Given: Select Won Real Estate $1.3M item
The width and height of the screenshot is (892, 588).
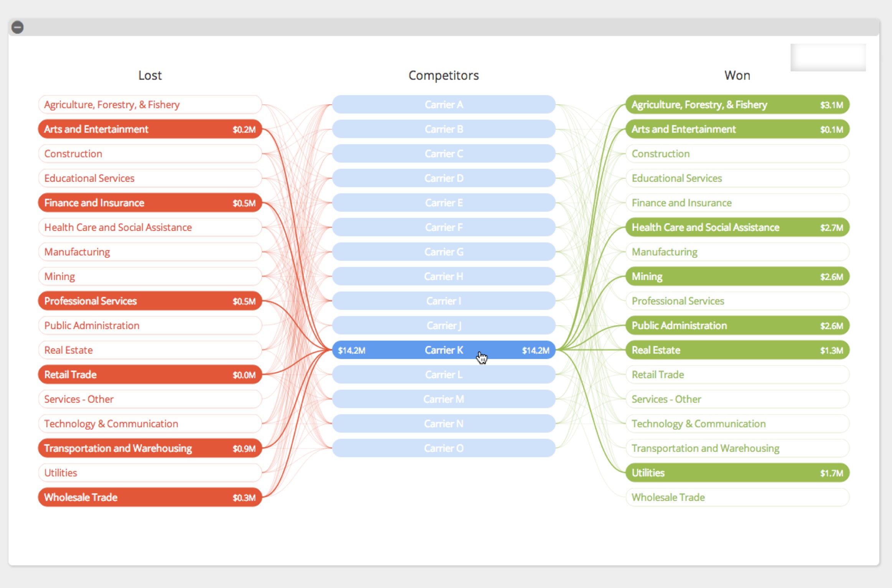Looking at the screenshot, I should pos(737,350).
